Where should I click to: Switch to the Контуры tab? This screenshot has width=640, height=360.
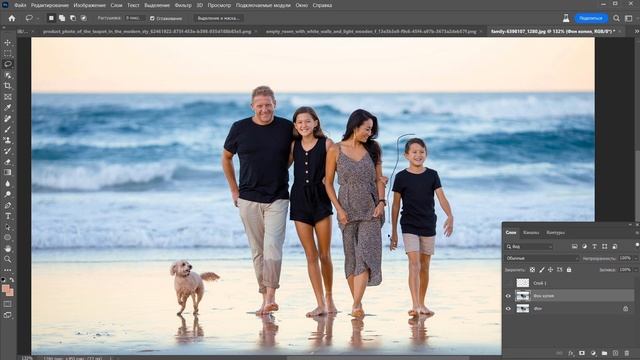555,233
